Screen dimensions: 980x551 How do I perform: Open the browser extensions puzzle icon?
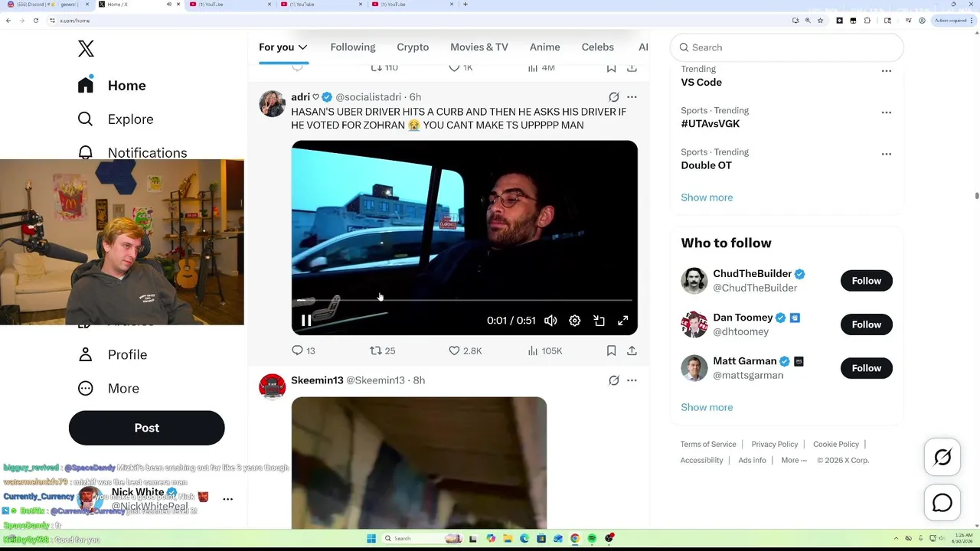[x=867, y=21]
